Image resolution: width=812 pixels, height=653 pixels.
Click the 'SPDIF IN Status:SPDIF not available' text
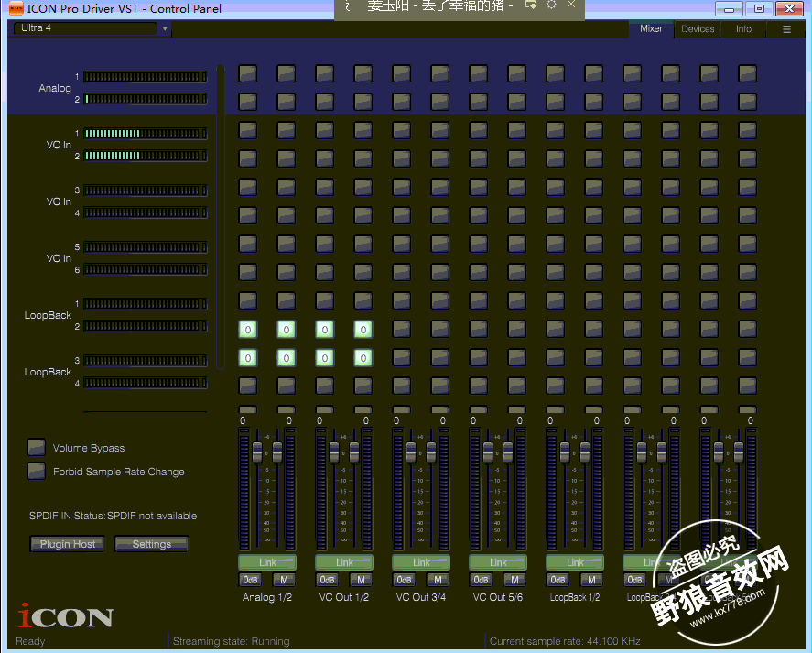(113, 516)
